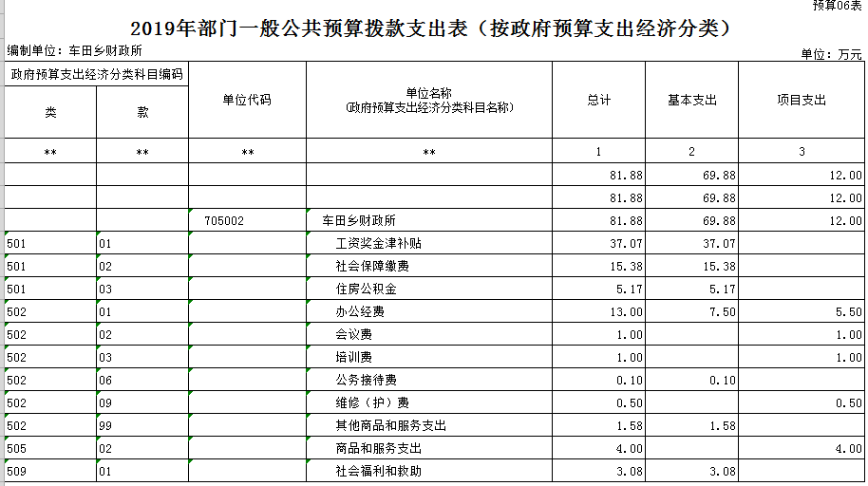868x486 pixels.
Task: Click the unit code cell 705002
Action: click(x=224, y=221)
